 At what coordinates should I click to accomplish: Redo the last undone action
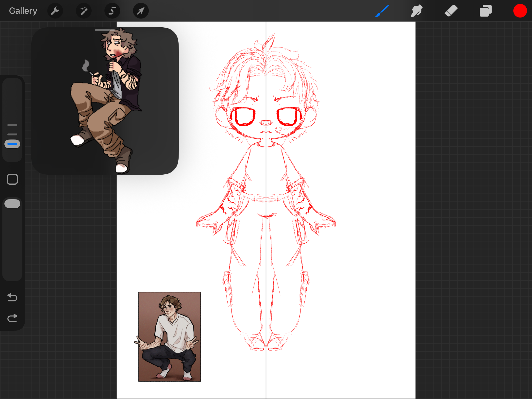[12, 318]
